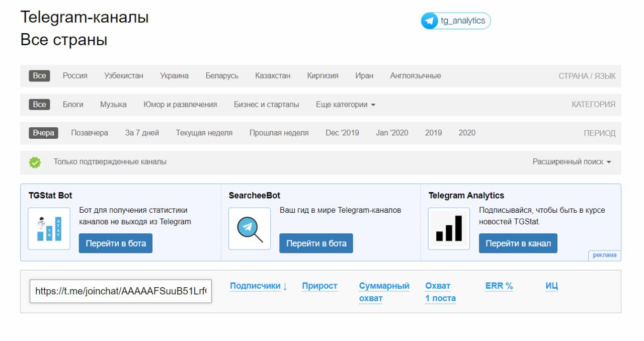Sort by Суммарный охват column

tap(384, 292)
